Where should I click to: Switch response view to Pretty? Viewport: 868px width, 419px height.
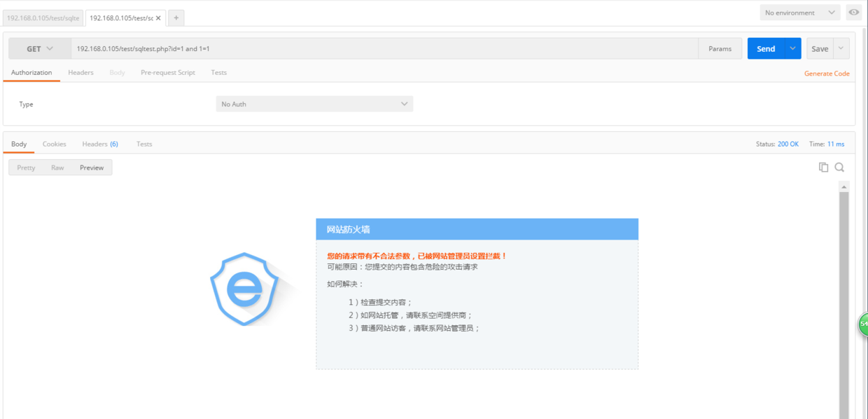point(26,167)
